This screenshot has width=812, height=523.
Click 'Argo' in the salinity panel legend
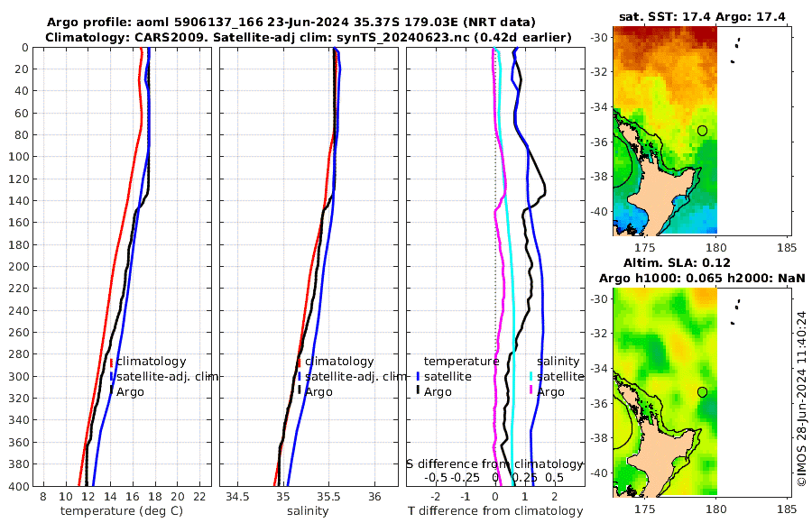[318, 392]
